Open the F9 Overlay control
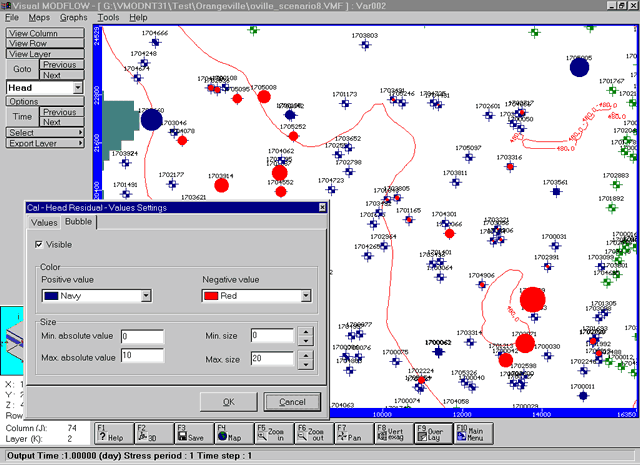 [434, 433]
